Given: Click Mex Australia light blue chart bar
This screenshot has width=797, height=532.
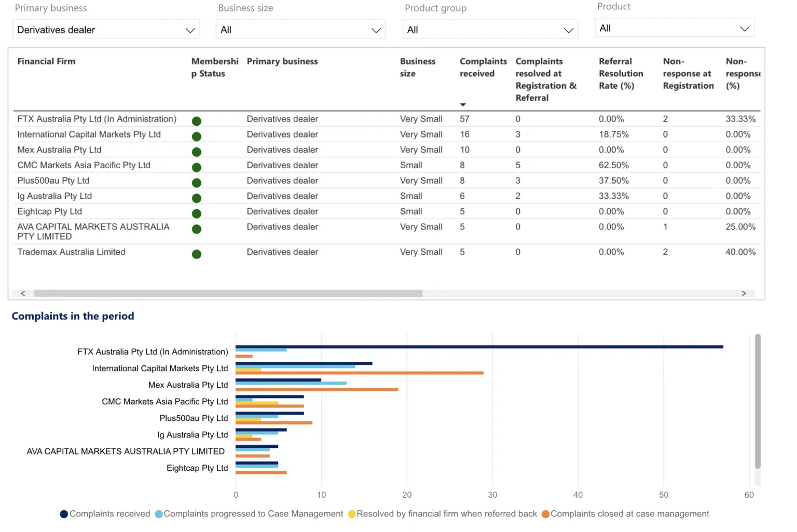Looking at the screenshot, I should click(x=291, y=383).
